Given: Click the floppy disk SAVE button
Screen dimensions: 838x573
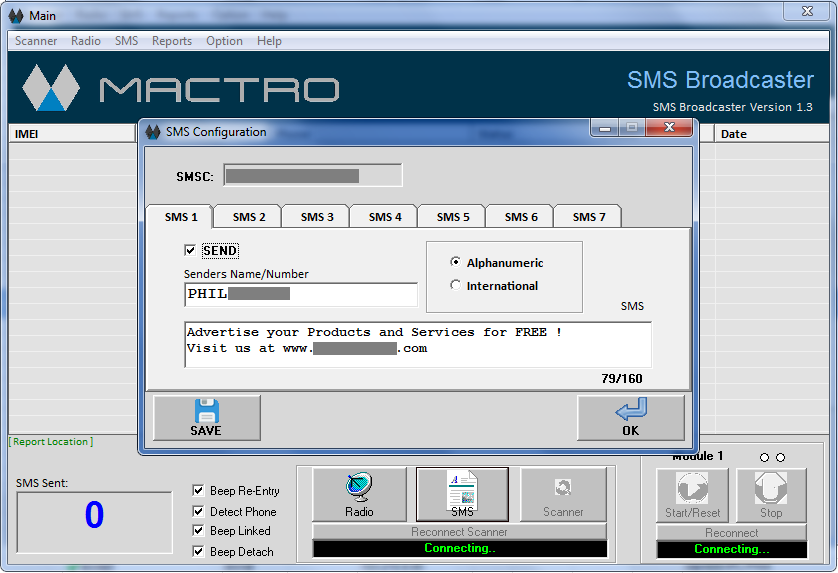Looking at the screenshot, I should (x=206, y=417).
